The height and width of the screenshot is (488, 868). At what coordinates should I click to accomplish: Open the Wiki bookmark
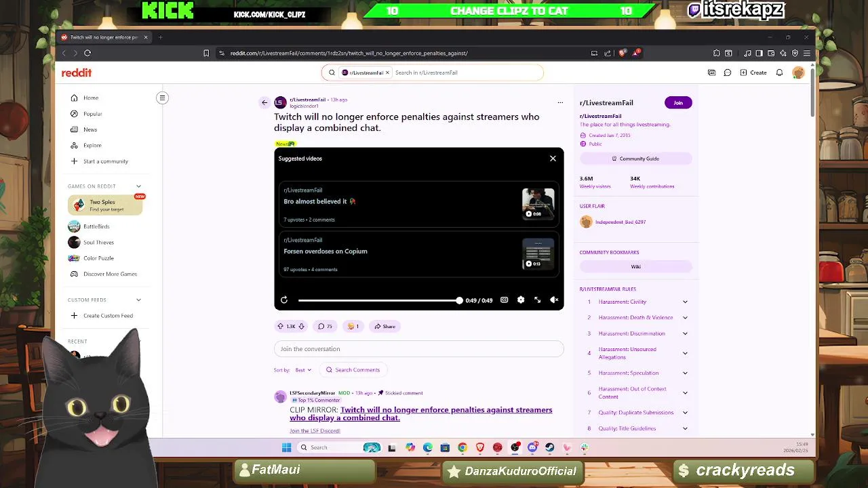click(636, 266)
